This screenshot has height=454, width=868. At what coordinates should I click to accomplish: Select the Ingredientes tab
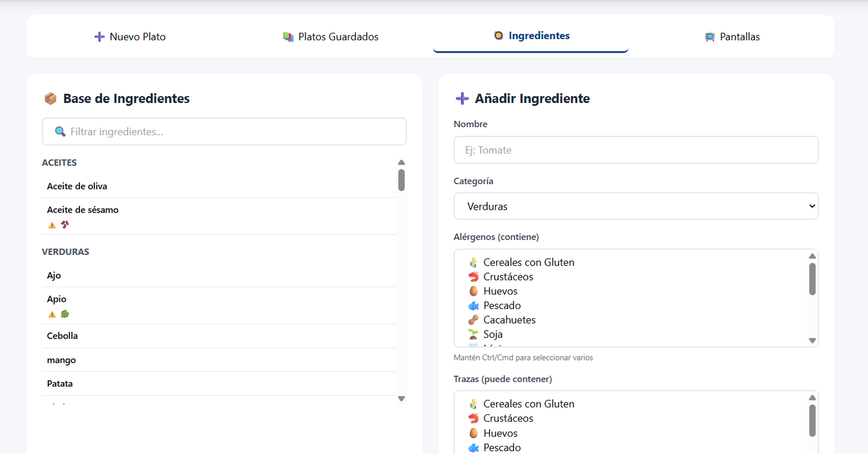[531, 36]
